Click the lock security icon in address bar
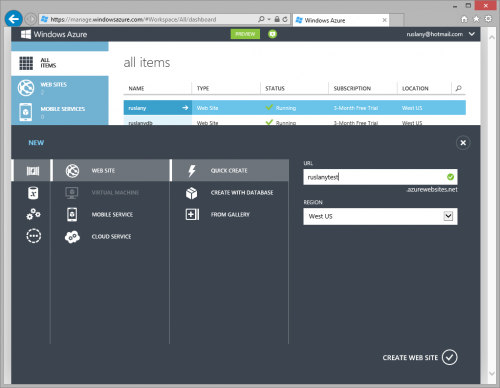The height and width of the screenshot is (388, 500). pyautogui.click(x=277, y=19)
